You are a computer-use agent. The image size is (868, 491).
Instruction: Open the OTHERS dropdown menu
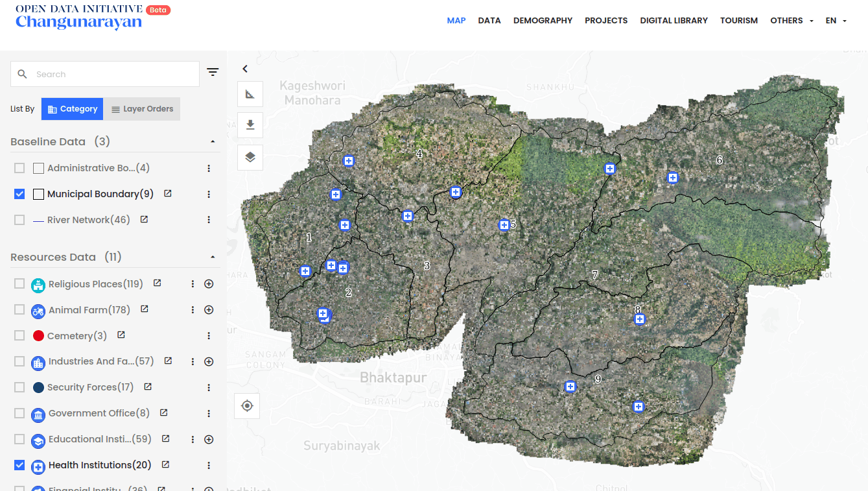(x=792, y=21)
